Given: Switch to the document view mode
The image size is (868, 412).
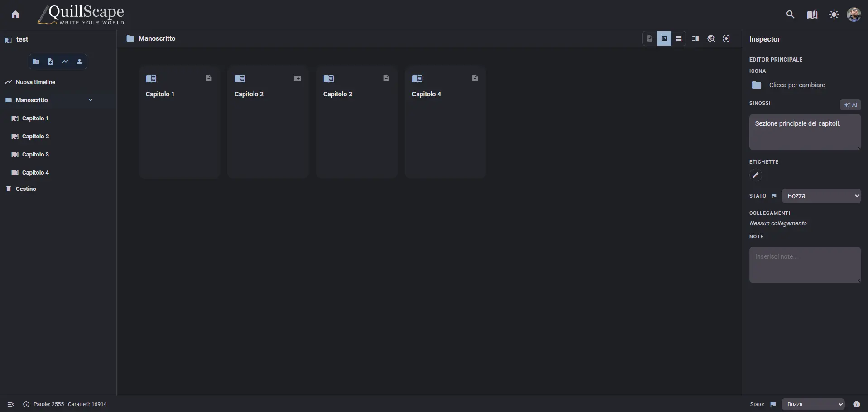Looking at the screenshot, I should point(650,39).
